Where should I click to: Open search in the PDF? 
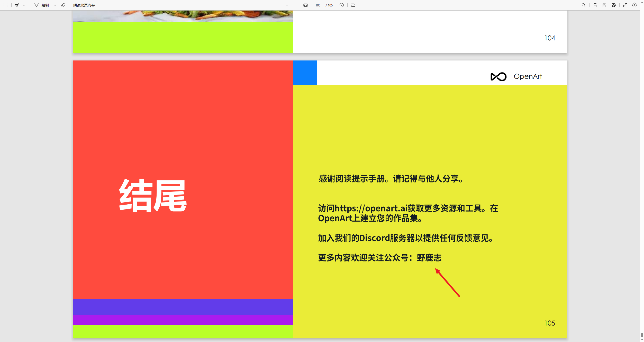pyautogui.click(x=584, y=5)
